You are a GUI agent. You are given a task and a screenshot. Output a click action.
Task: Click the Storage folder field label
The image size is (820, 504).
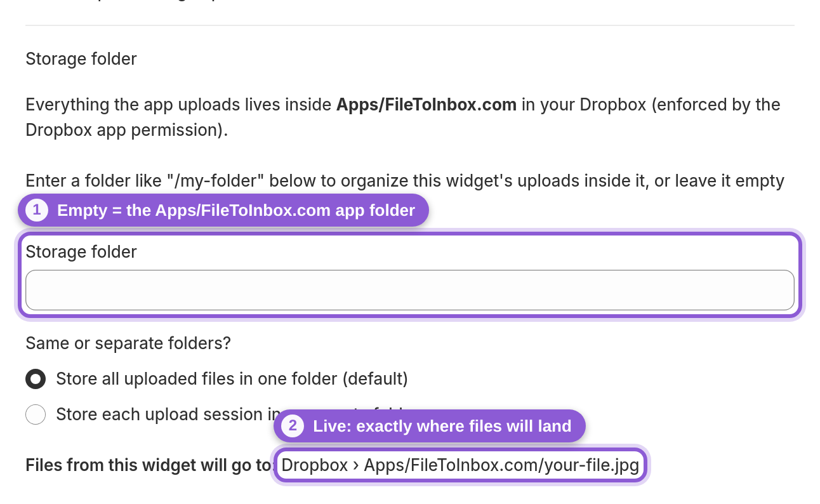[81, 252]
